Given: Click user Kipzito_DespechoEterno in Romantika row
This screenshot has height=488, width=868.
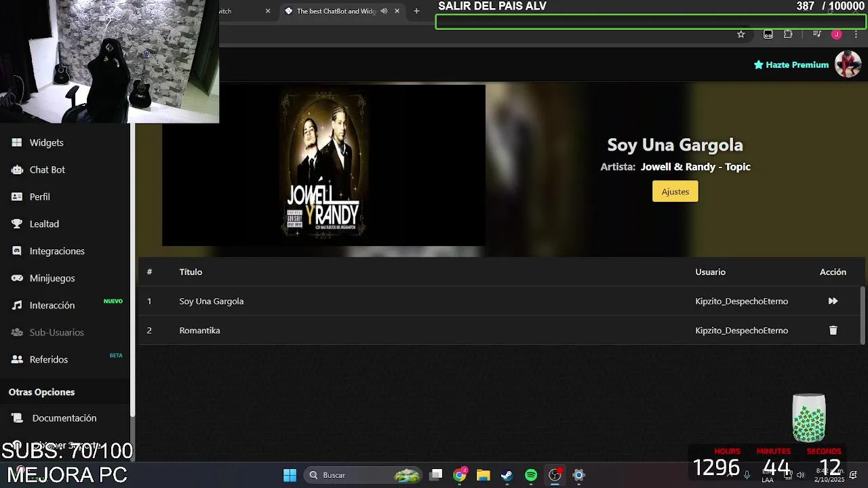Looking at the screenshot, I should click(x=741, y=330).
